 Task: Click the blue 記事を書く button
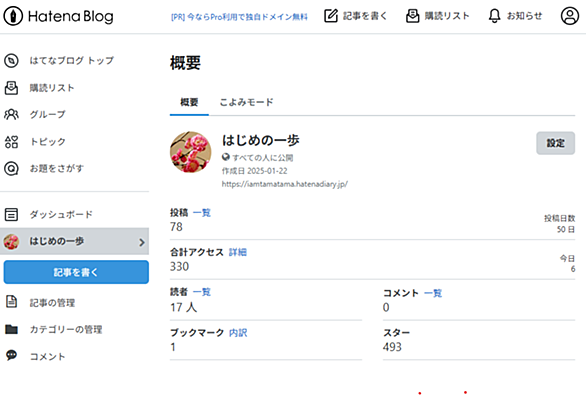tap(76, 272)
